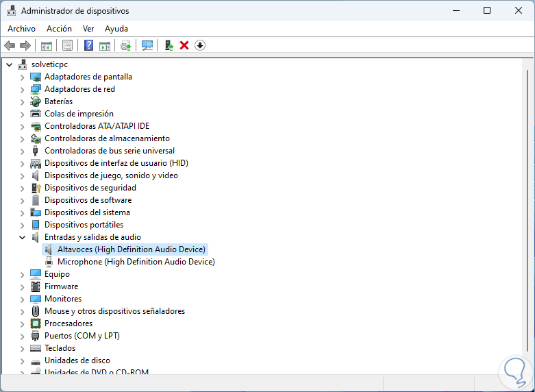Select the Mouse y otros dispositivos señaladores label

tap(114, 311)
